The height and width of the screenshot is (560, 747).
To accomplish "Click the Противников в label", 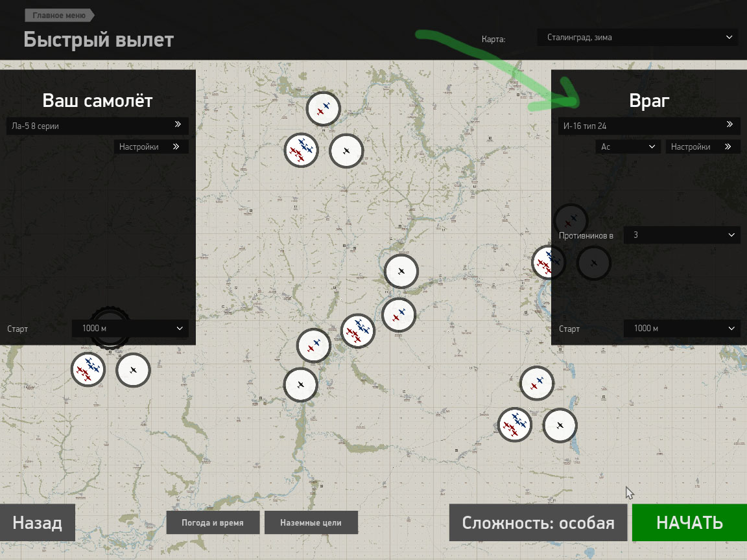I will 586,235.
